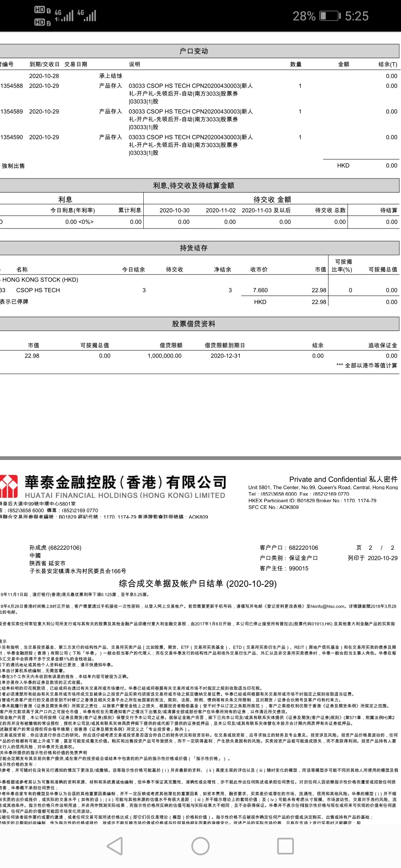401x868 pixels.
Task: Tap the Android back navigation icon
Action: click(115, 846)
